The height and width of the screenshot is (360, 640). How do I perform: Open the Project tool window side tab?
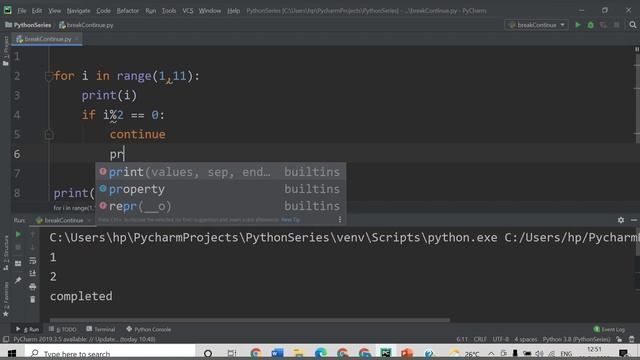tap(6, 51)
